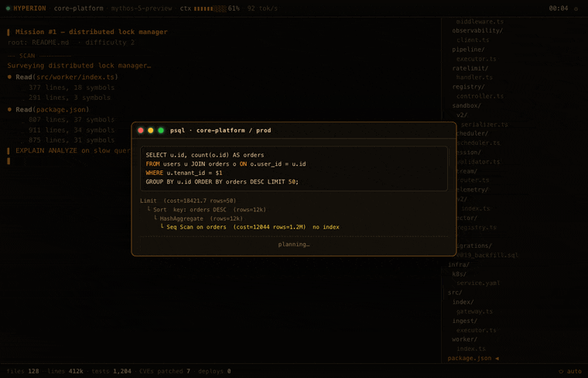The width and height of the screenshot is (588, 378).
Task: Click the Surveying distributed lock manager line
Action: (79, 66)
